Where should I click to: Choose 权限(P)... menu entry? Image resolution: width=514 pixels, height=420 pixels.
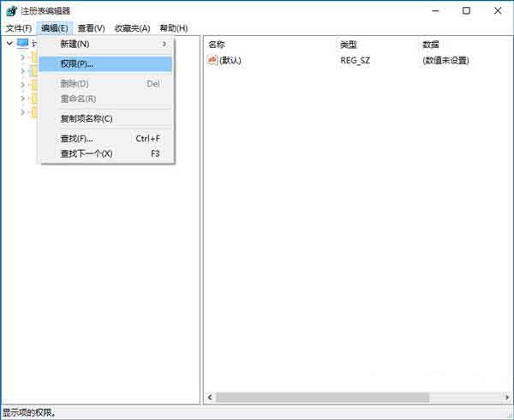click(105, 64)
